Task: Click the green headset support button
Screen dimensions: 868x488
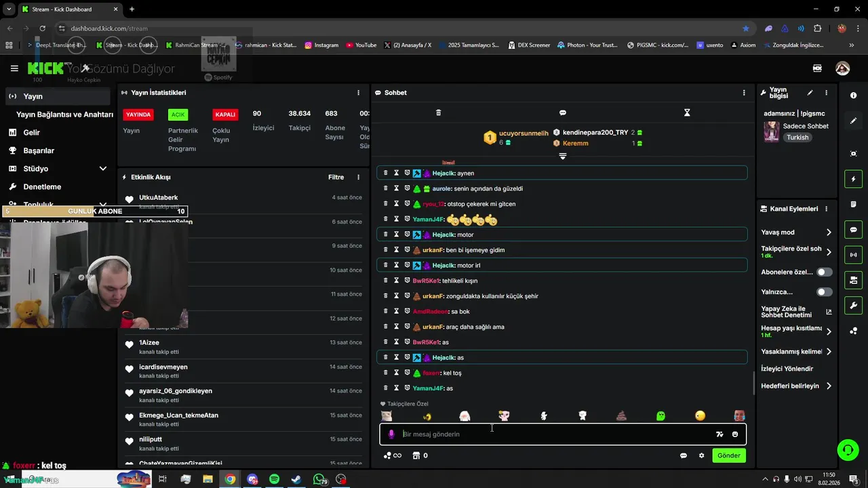Action: click(847, 449)
